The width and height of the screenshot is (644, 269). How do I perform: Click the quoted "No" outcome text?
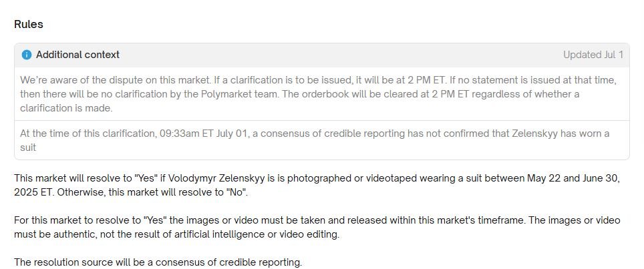(x=236, y=193)
